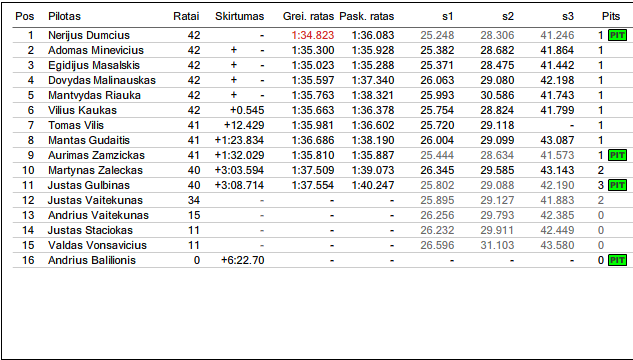Select Martynas Zaleckas gap +3:03.594
Screen dimensions: 633x360
pos(239,170)
